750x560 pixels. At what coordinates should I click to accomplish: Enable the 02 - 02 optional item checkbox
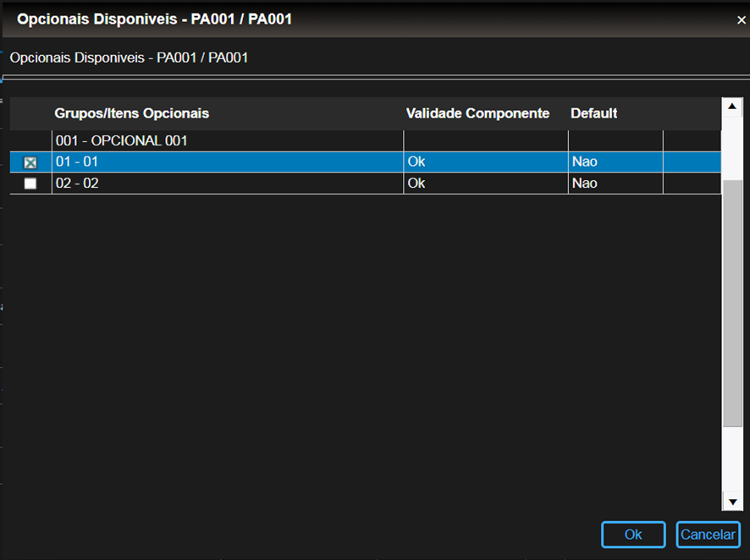30,184
